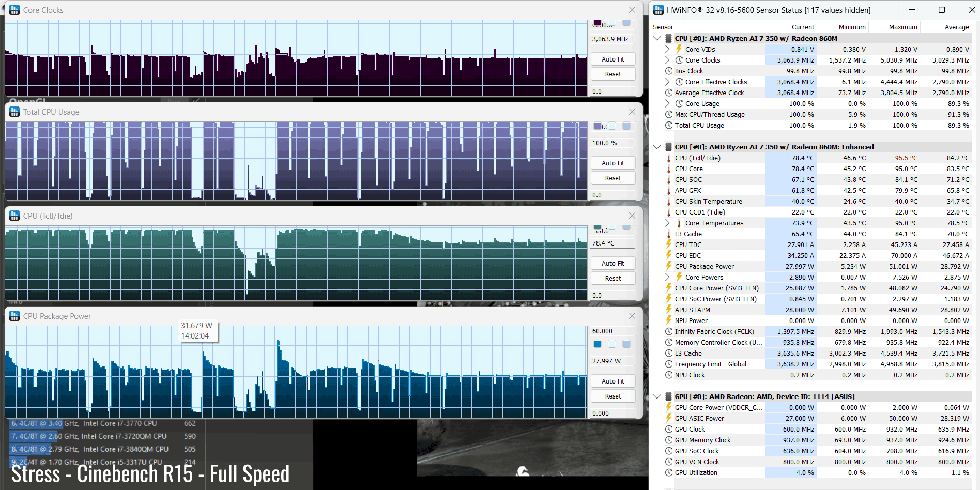Select Intel Core i7-3720QM CPU row in Cinebench ranking
Screen dimensions: 980x490
click(103, 436)
